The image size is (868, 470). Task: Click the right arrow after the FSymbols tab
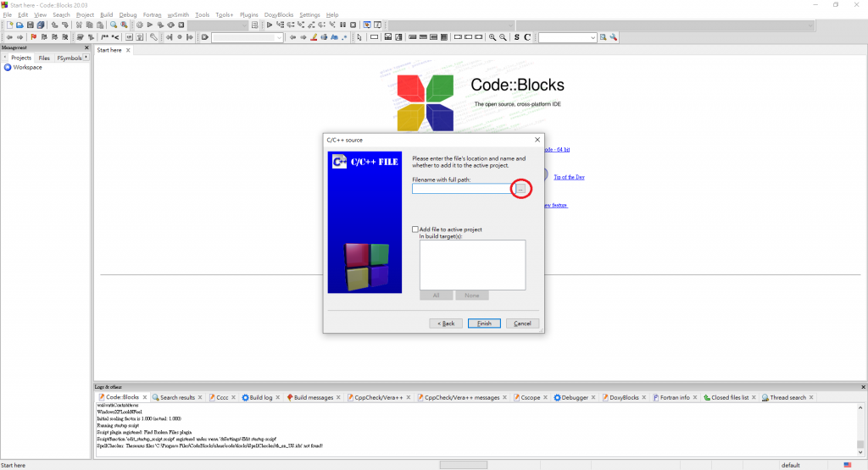(x=86, y=58)
